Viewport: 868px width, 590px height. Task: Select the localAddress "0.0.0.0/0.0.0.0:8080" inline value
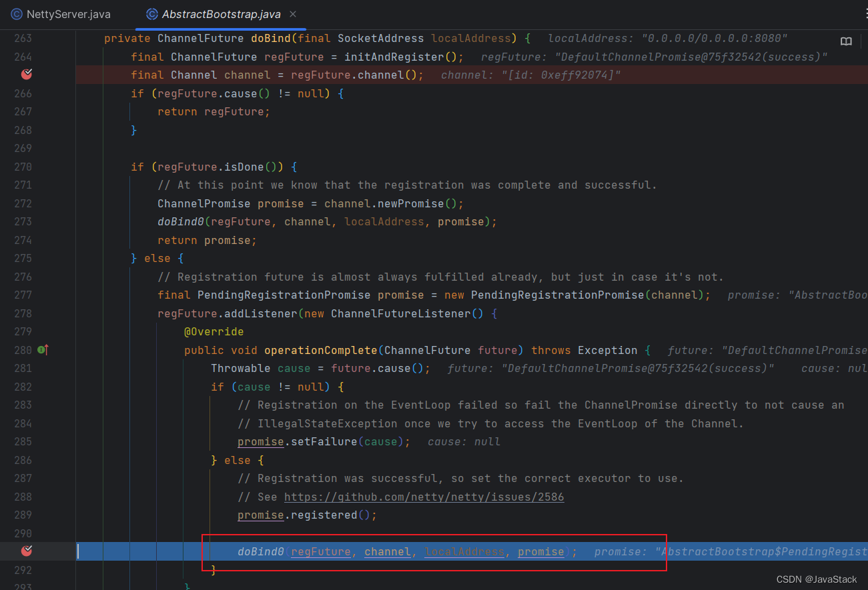point(668,39)
